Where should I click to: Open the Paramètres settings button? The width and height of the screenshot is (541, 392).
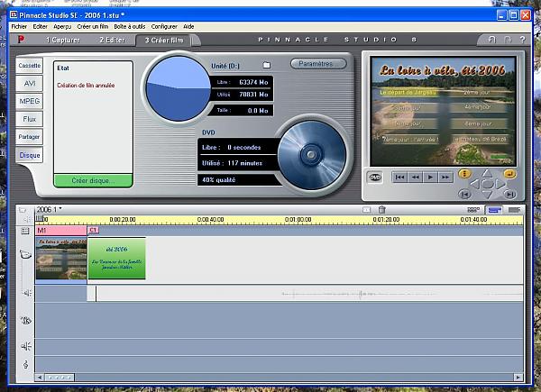pos(318,64)
